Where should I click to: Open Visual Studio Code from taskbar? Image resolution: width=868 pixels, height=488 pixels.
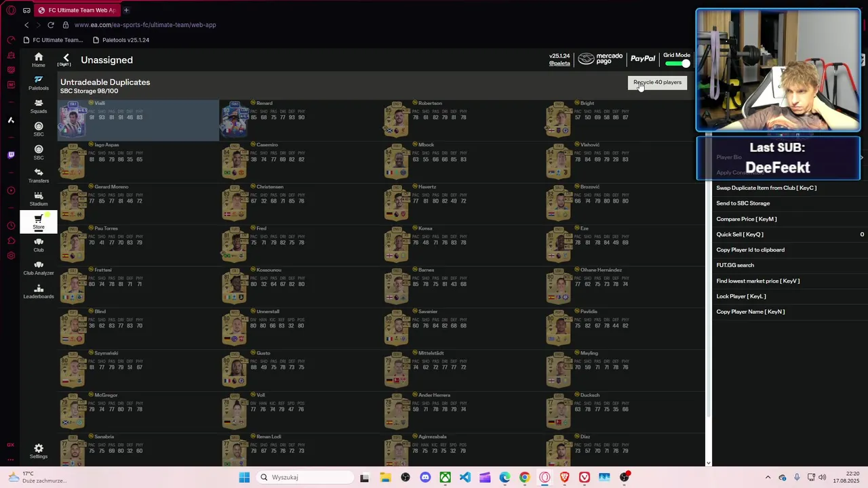pyautogui.click(x=465, y=477)
